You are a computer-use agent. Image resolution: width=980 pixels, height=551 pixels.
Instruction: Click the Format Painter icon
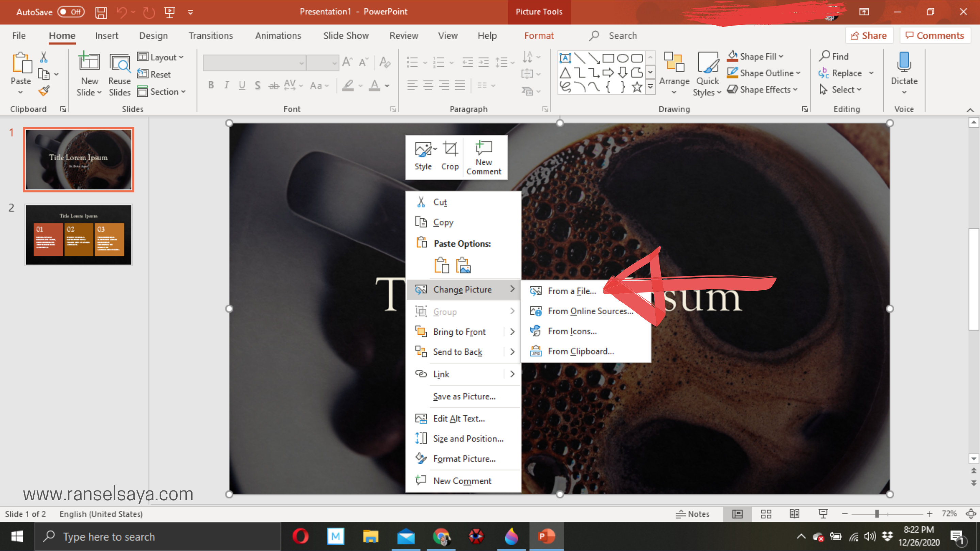(x=44, y=91)
